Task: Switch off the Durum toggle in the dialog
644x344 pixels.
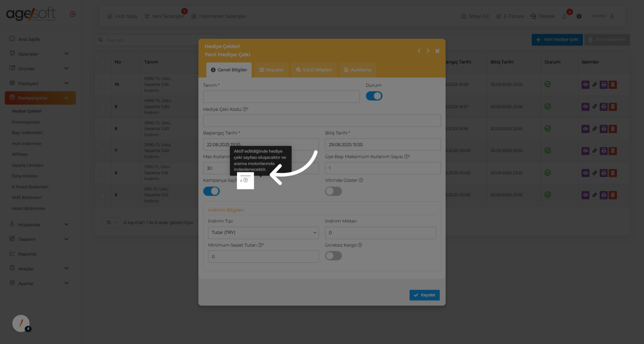Action: pos(374,96)
